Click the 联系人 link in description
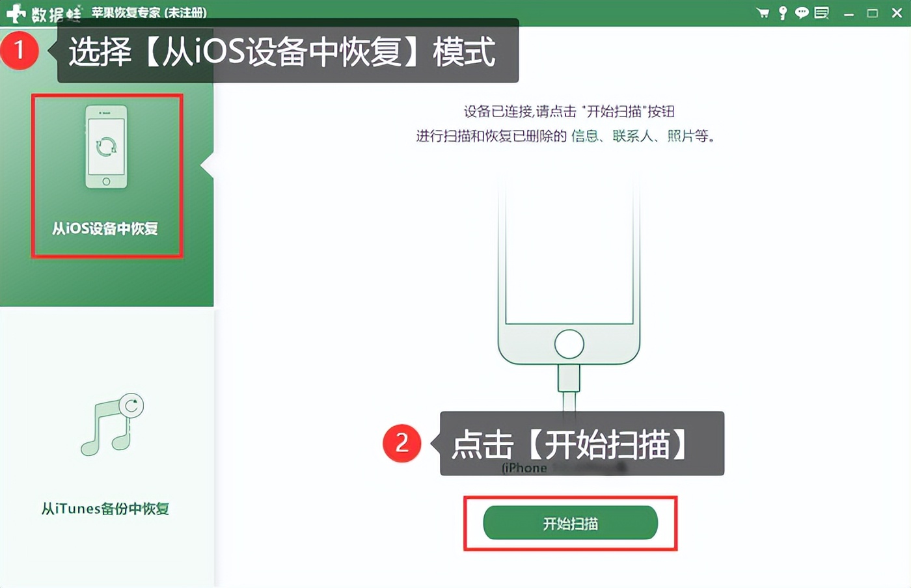The width and height of the screenshot is (911, 588). click(x=632, y=136)
